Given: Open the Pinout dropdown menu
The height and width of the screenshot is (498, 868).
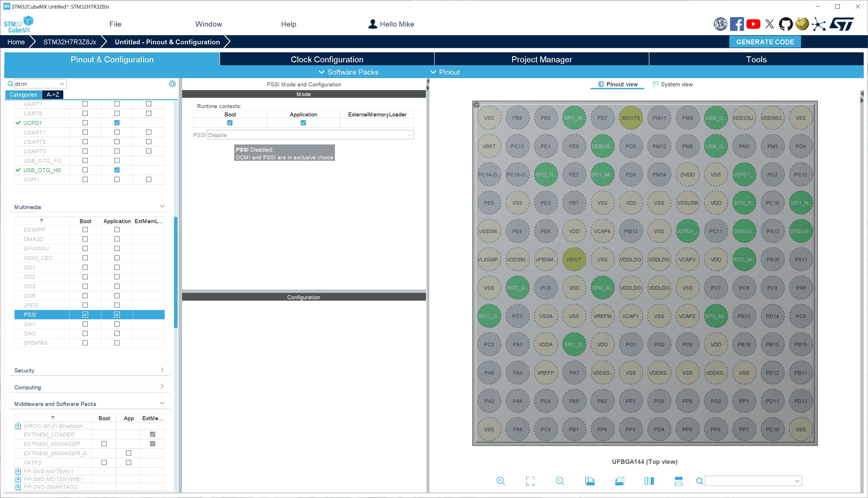Looking at the screenshot, I should (x=445, y=72).
